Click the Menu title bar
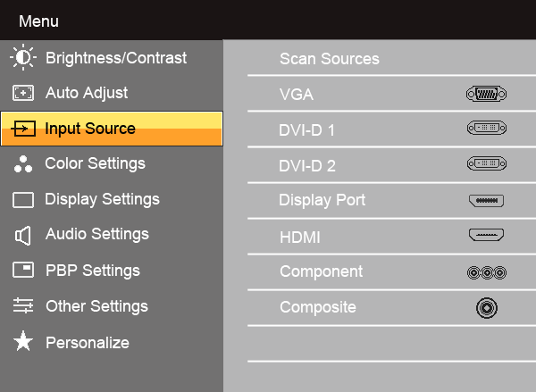536x392 pixels. (x=268, y=20)
